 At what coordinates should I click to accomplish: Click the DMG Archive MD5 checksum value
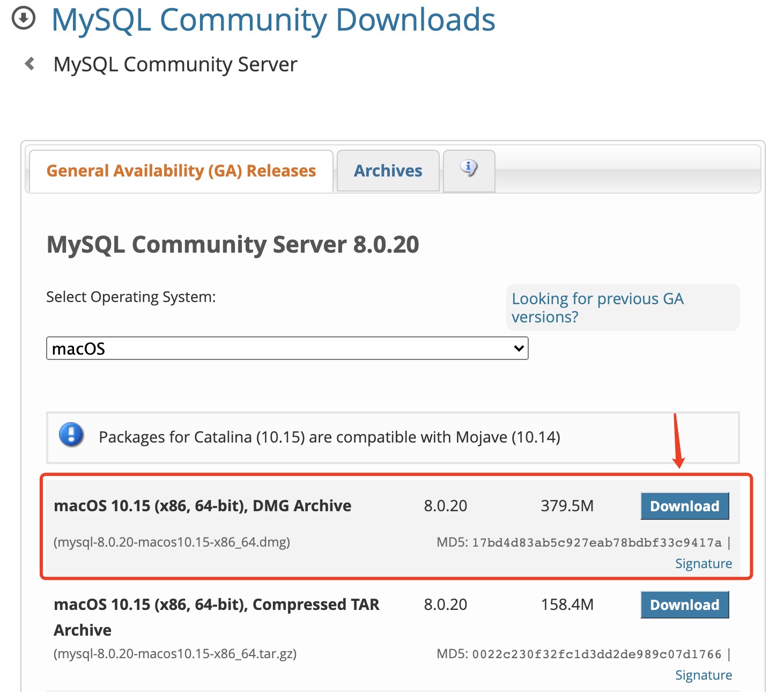(x=597, y=542)
